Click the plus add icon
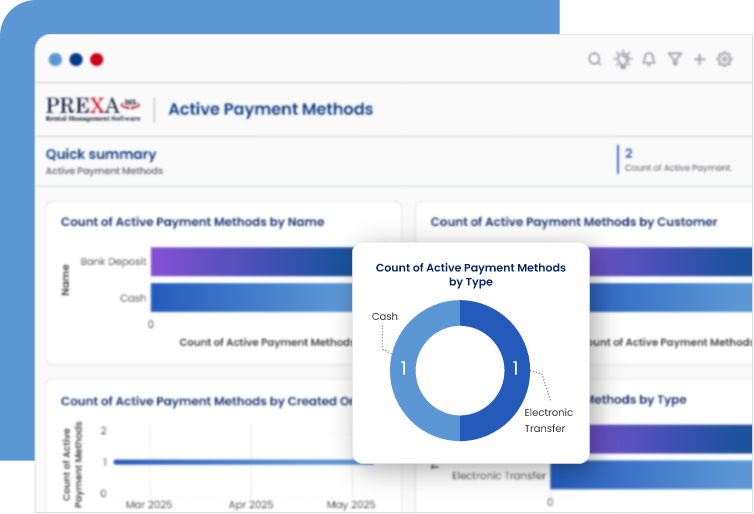 click(x=700, y=60)
